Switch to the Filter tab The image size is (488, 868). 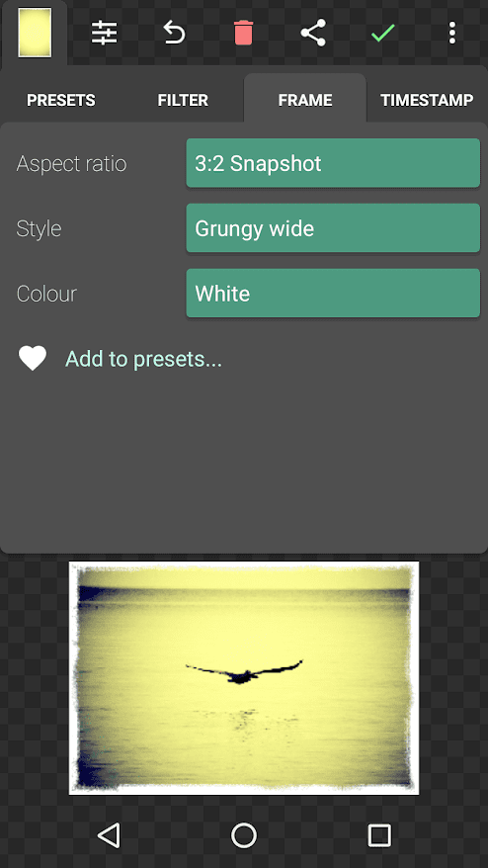click(183, 100)
